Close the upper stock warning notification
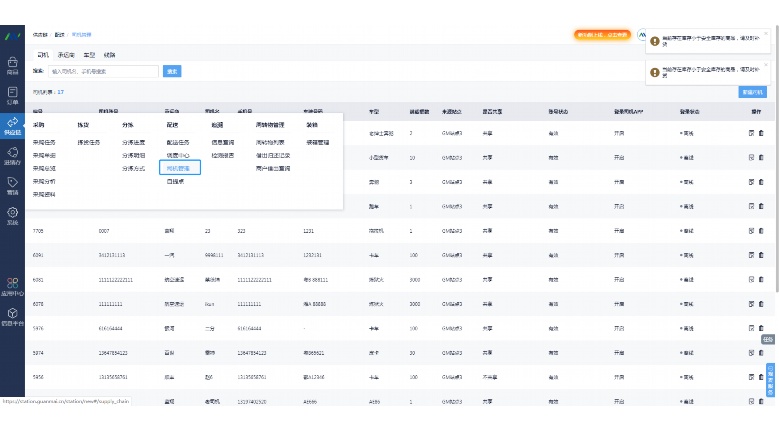 766,33
